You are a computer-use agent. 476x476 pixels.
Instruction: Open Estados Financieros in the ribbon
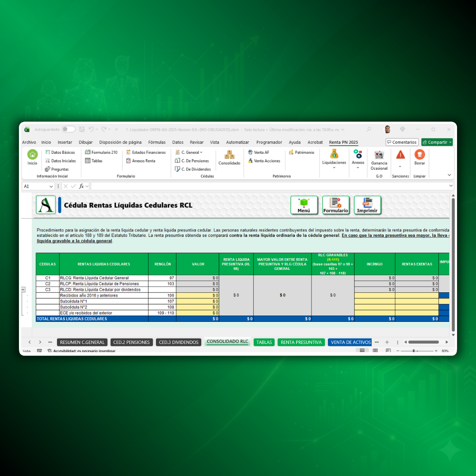pos(145,152)
